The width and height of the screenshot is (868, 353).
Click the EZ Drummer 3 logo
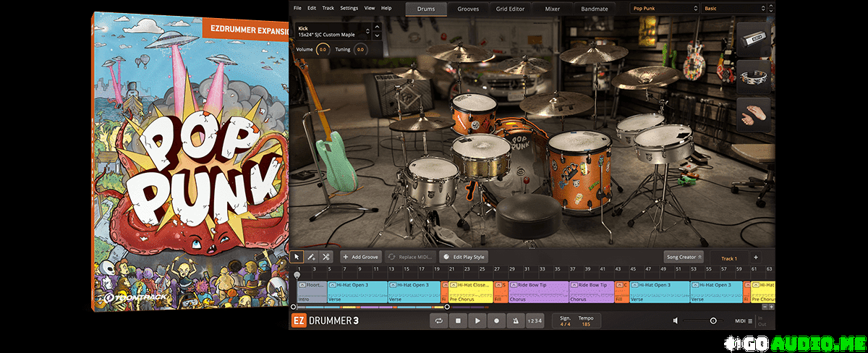(325, 320)
